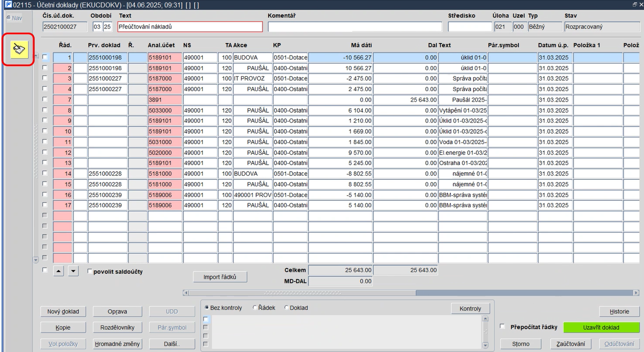
Task: Tick the checkbox for row 17
Action: point(45,205)
